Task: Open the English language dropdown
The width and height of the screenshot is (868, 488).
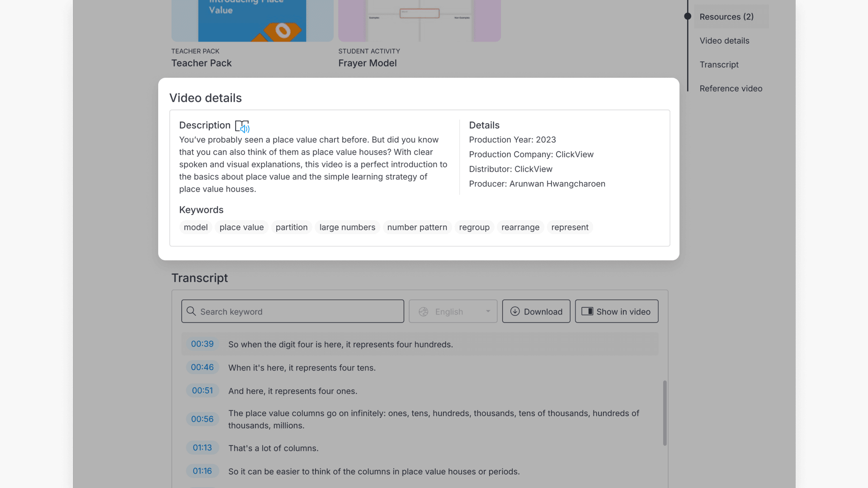Action: coord(453,311)
